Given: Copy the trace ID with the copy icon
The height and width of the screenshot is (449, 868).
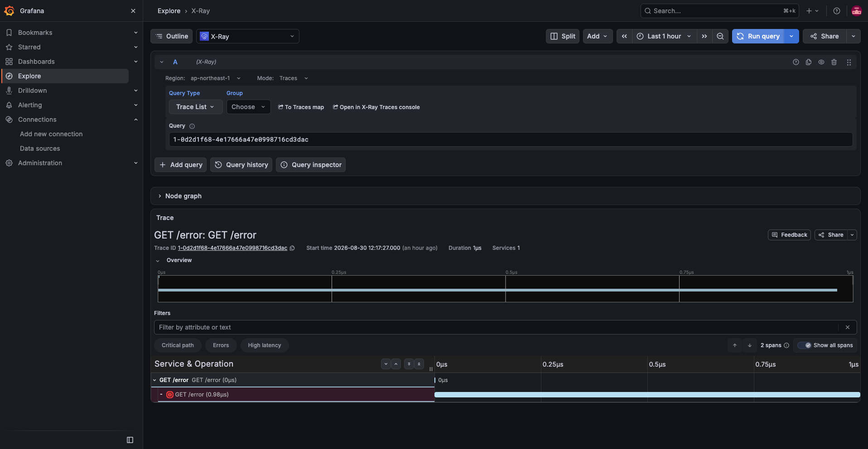Looking at the screenshot, I should tap(292, 248).
